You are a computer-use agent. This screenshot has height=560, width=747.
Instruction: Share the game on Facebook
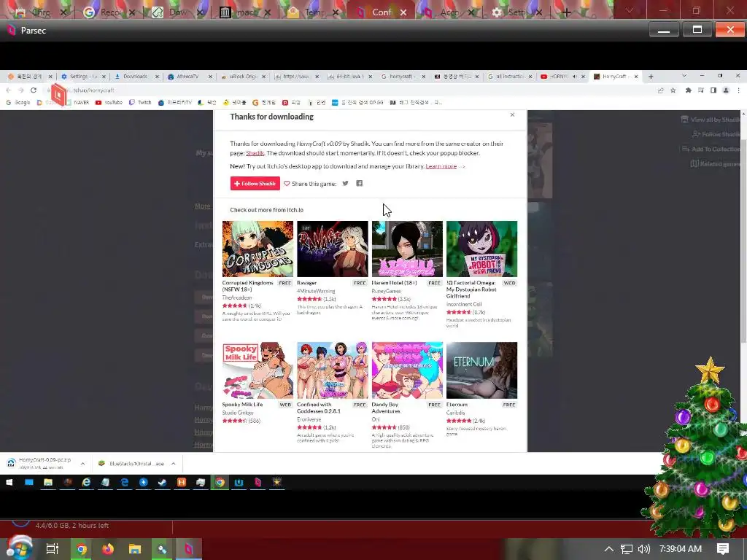click(x=359, y=183)
